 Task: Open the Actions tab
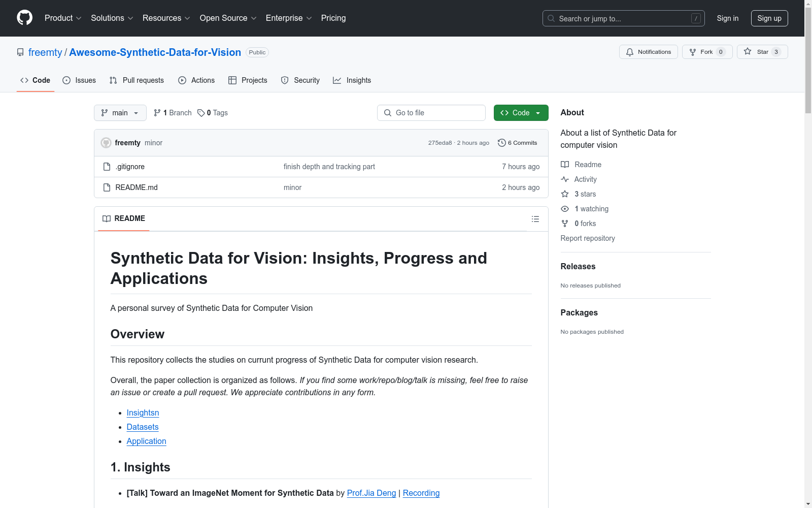coord(196,80)
